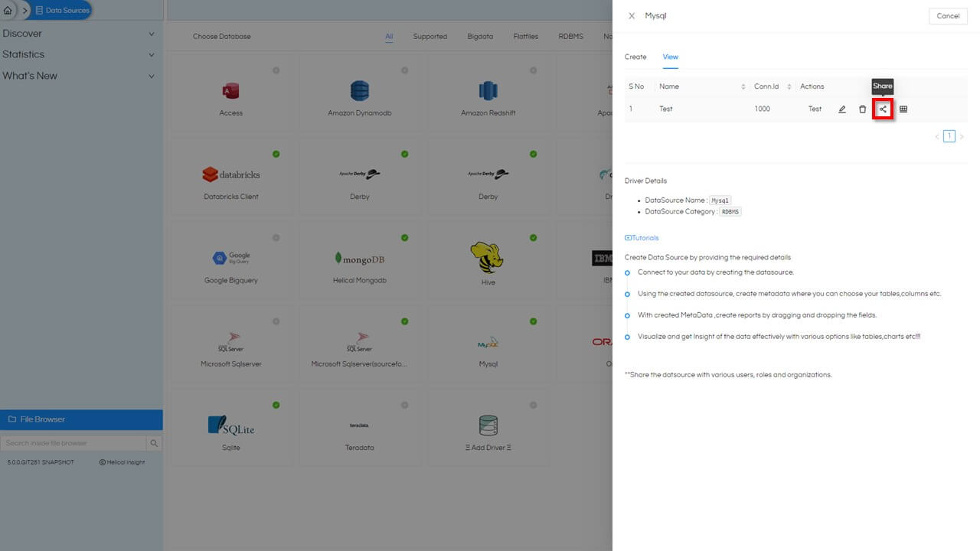
Task: Choose the Amazon Dynamodb icon
Action: point(360,91)
